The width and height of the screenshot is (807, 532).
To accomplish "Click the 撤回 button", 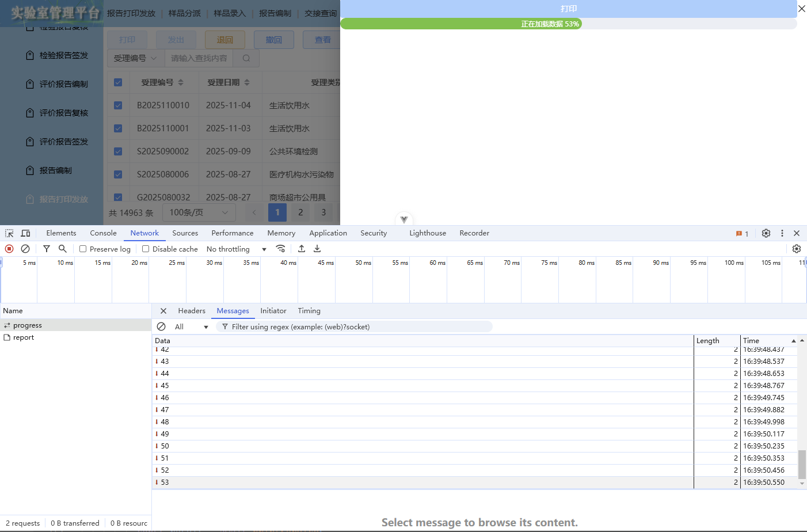I will click(274, 39).
